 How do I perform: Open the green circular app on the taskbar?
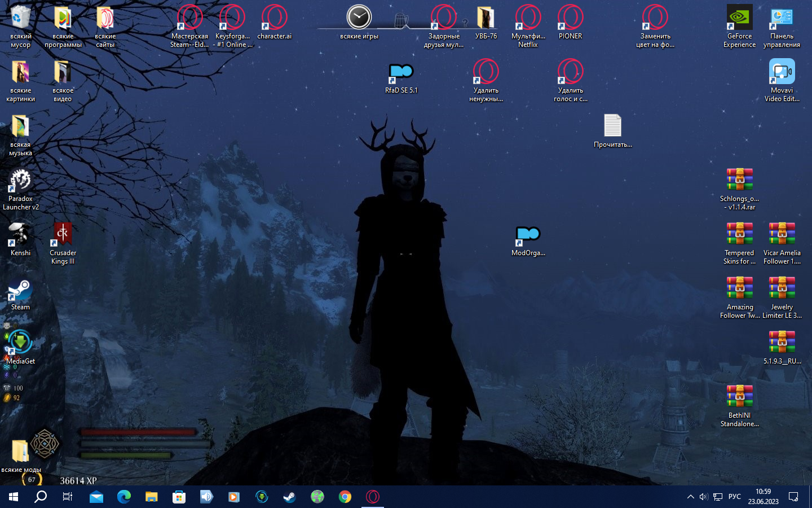pos(262,497)
